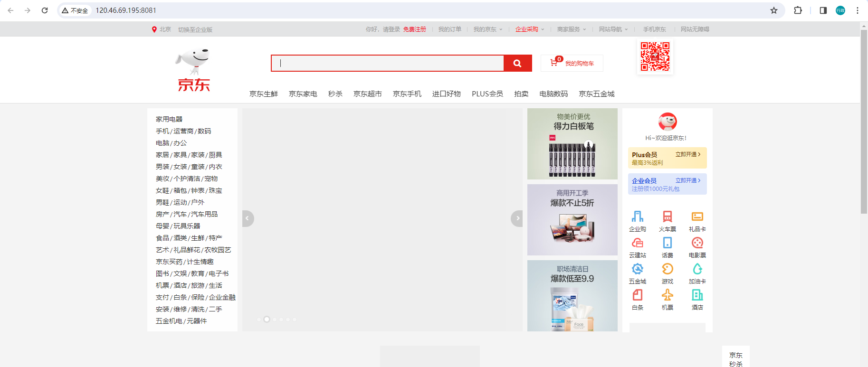Click the QR code image
The image size is (868, 367).
[655, 56]
